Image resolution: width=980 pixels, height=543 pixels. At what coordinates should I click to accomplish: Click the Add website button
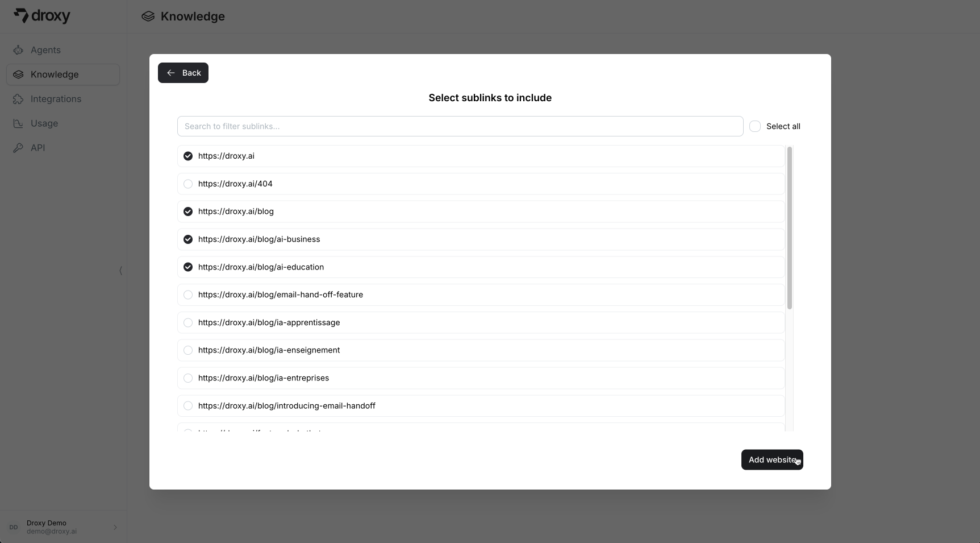click(772, 459)
